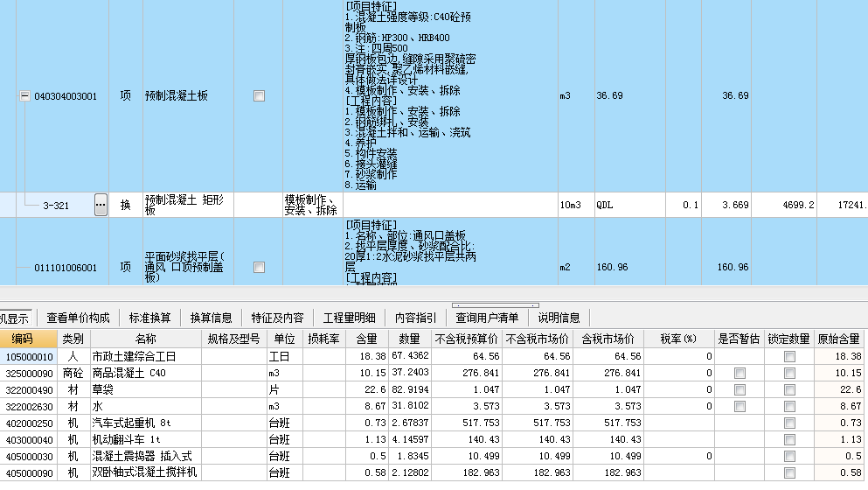The image size is (868, 490).
Task: Select code cell 322000490
Action: coord(29,389)
